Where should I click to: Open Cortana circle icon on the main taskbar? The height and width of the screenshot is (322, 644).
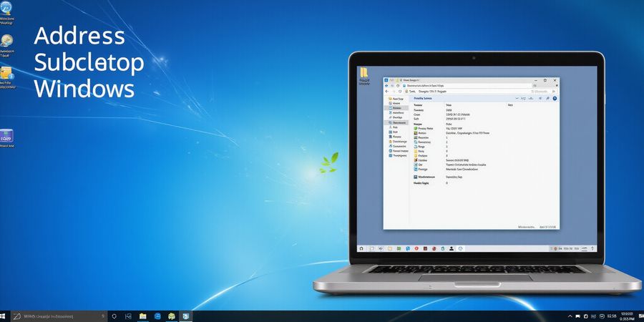(x=114, y=316)
